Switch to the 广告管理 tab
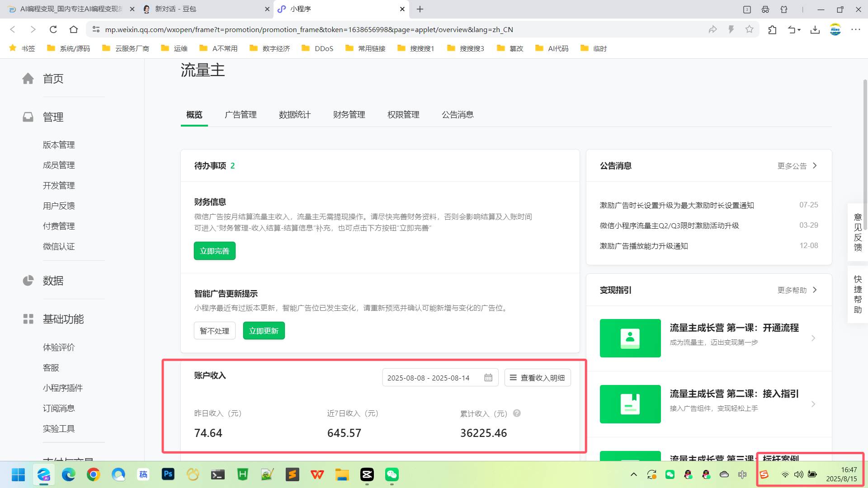 click(x=241, y=115)
